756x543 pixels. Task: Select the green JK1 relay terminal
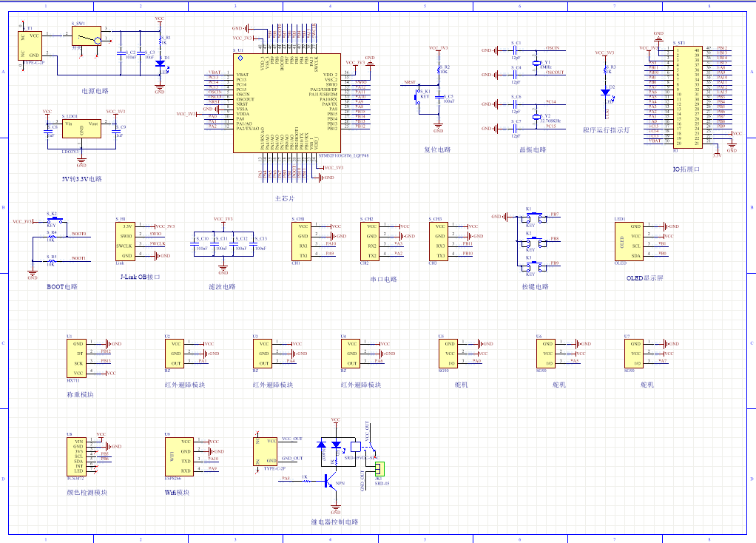pyautogui.click(x=380, y=469)
